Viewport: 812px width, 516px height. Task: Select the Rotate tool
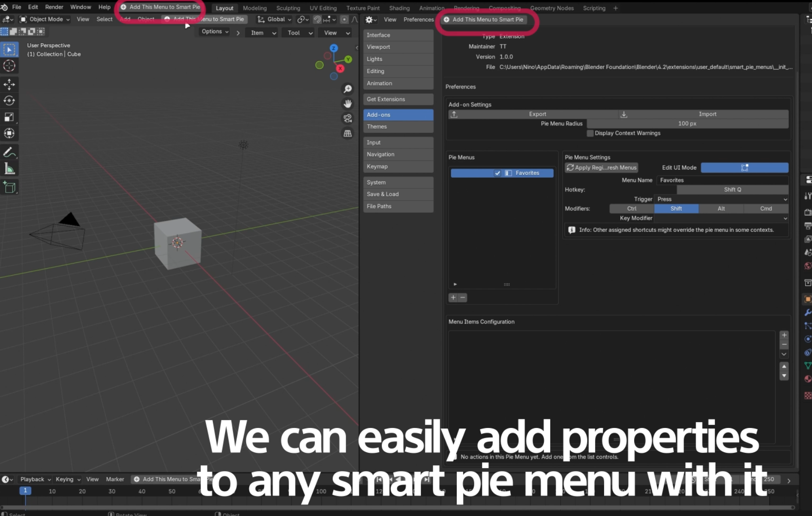tap(9, 101)
